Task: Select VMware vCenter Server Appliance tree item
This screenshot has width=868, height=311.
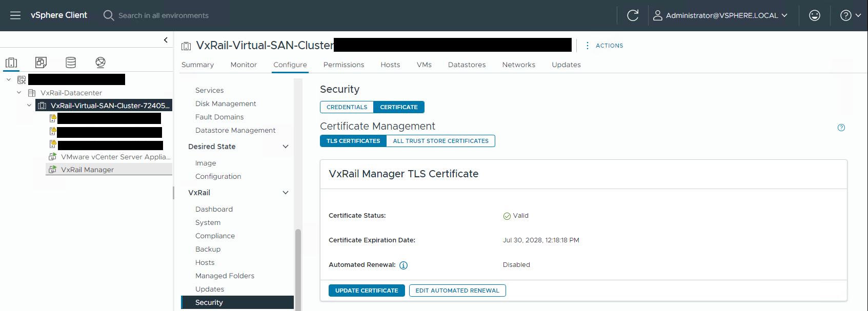Action: click(x=115, y=157)
